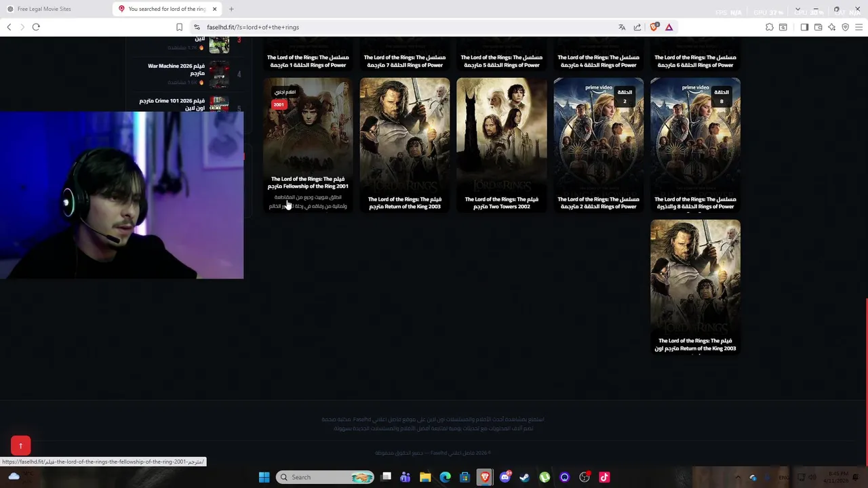
Task: Switch to the Free Legal Movie Sites tab
Action: 56,9
